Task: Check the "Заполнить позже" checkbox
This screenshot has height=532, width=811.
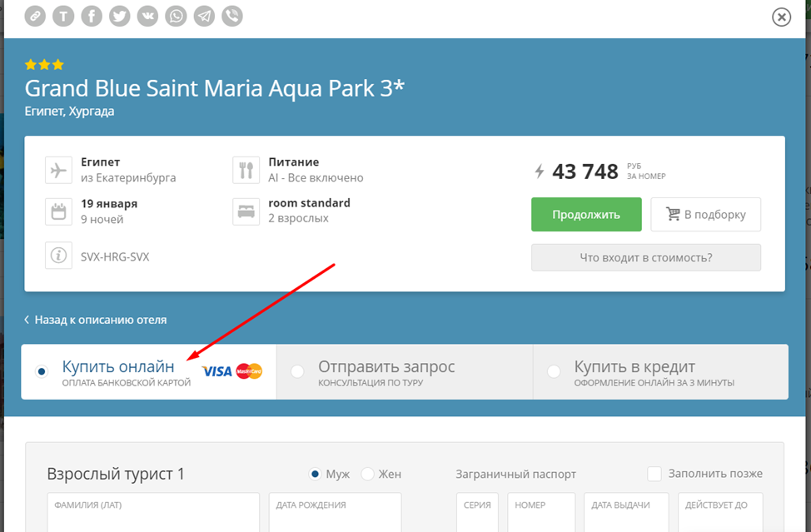Action: point(654,474)
